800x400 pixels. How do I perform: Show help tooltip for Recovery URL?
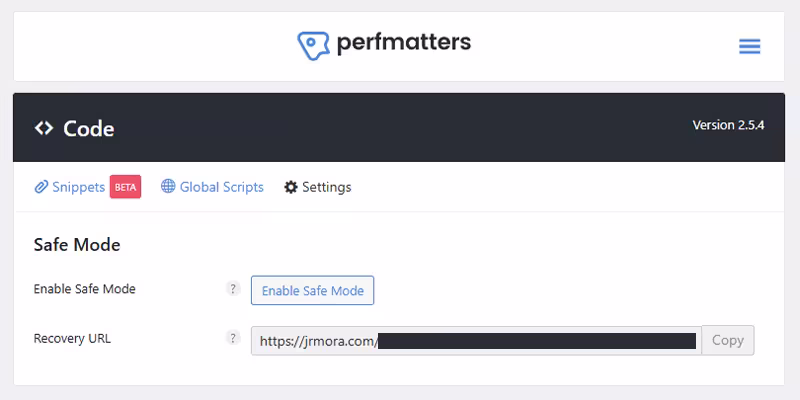pyautogui.click(x=234, y=338)
